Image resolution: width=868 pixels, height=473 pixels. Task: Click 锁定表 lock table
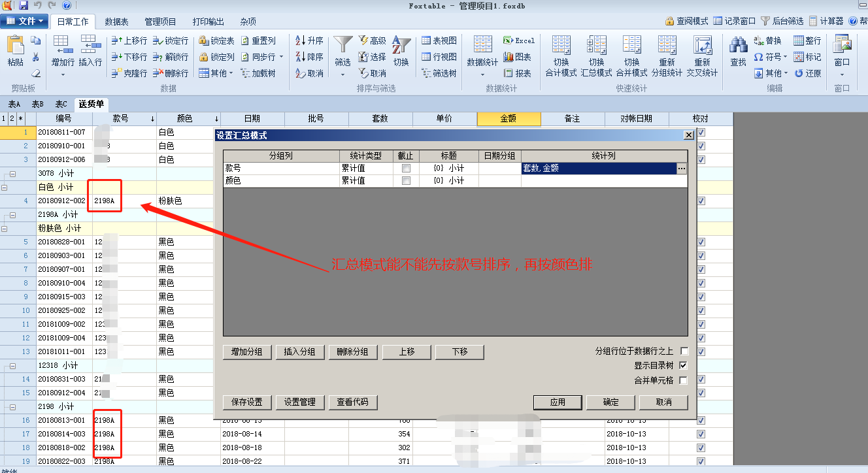click(x=216, y=41)
